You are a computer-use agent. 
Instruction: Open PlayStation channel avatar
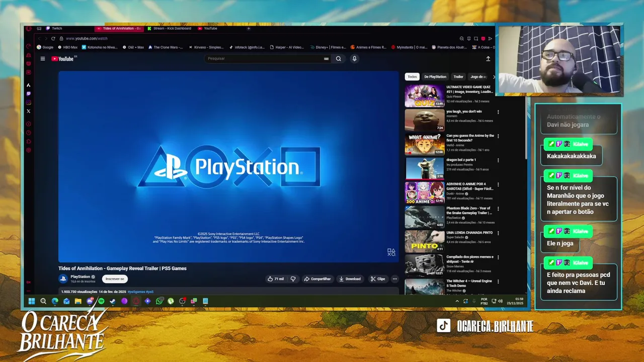coord(63,279)
